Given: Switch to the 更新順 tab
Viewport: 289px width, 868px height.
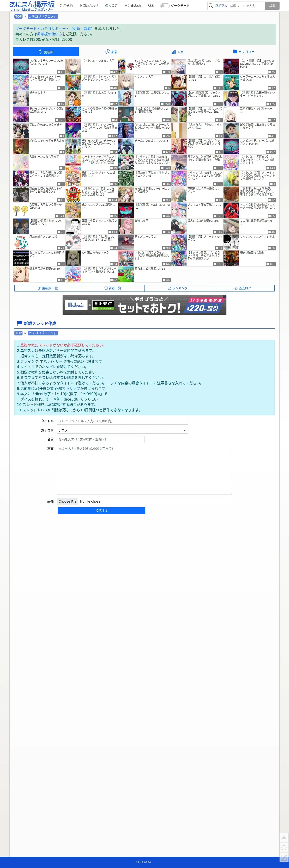Looking at the screenshot, I should 46,52.
